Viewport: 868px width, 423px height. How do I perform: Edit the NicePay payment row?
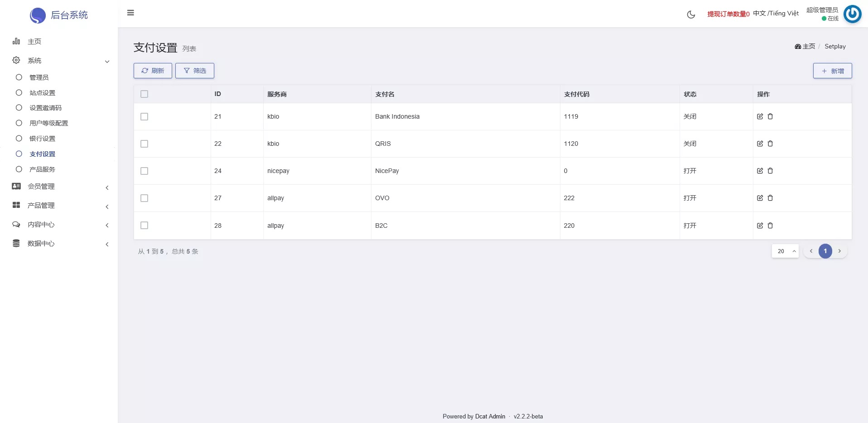[x=760, y=171]
